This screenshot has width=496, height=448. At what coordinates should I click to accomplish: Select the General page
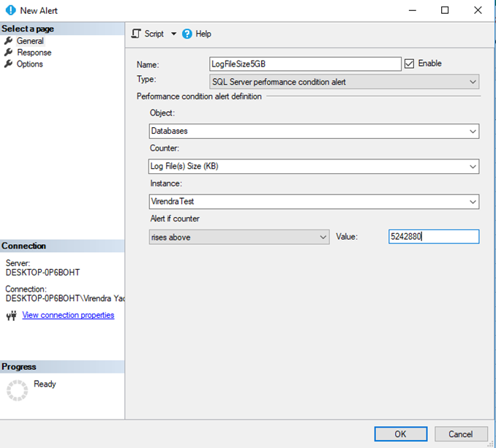coord(30,41)
